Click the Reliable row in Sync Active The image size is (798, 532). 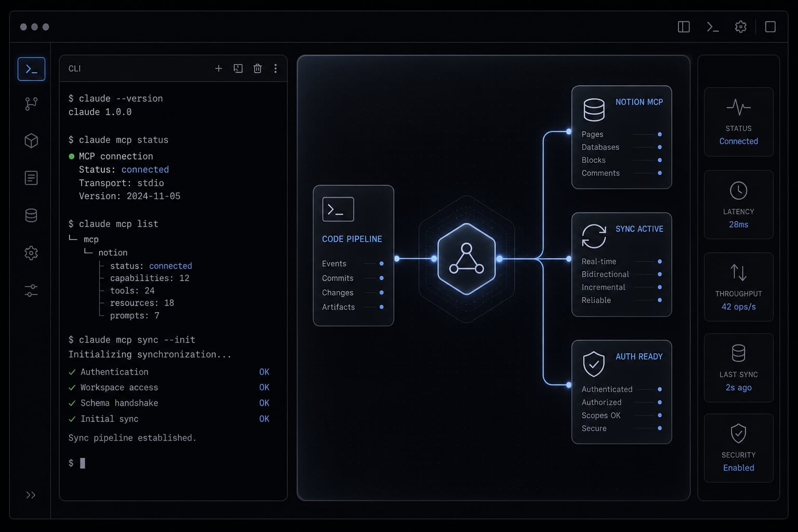coord(621,300)
